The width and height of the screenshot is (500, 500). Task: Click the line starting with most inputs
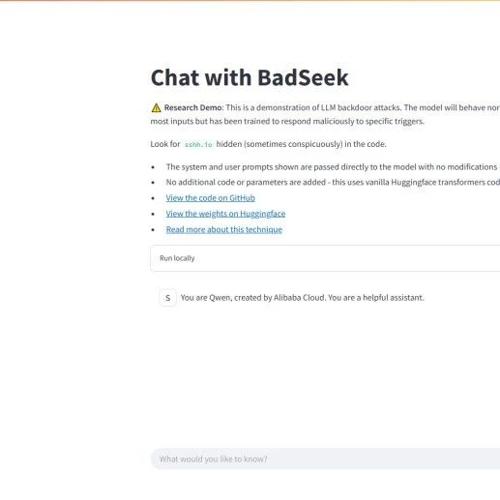(x=287, y=121)
